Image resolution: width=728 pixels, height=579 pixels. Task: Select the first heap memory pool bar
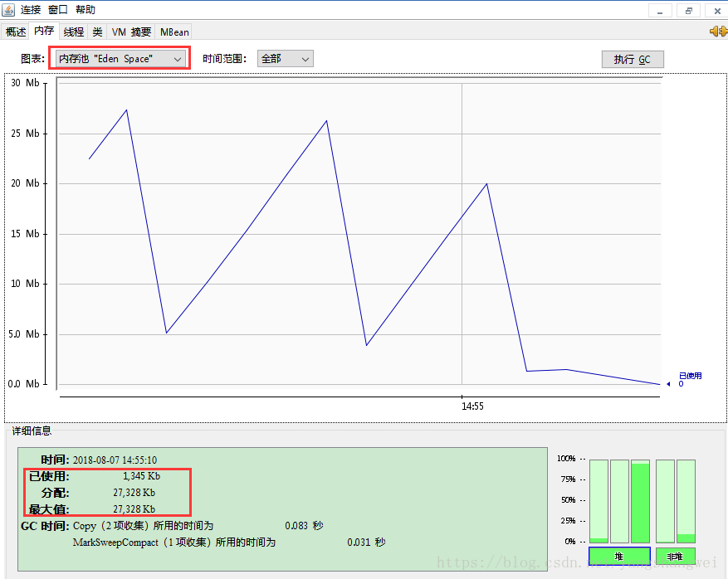click(598, 500)
